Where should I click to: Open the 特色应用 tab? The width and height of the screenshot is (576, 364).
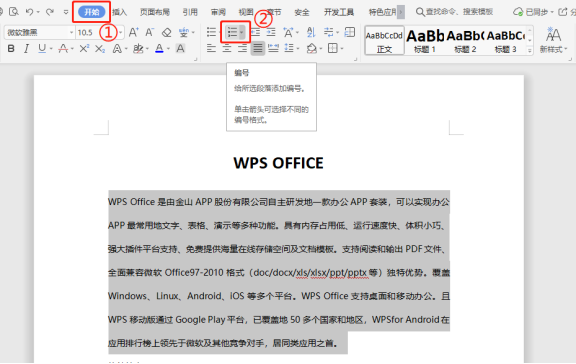(x=382, y=12)
